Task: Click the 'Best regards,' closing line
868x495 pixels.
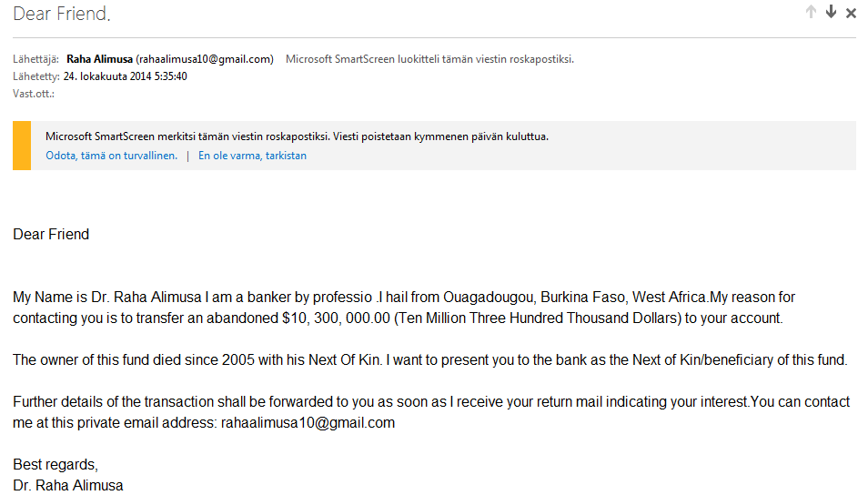Action: point(56,465)
